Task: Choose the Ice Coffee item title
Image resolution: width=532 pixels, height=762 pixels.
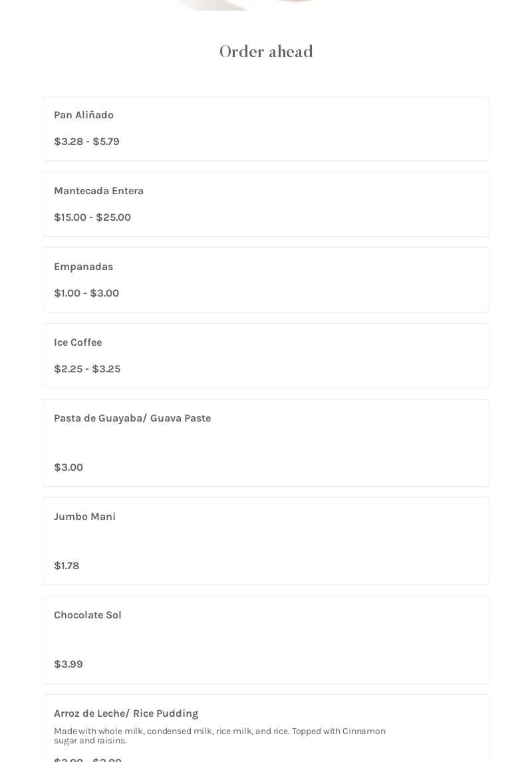Action: [x=78, y=342]
